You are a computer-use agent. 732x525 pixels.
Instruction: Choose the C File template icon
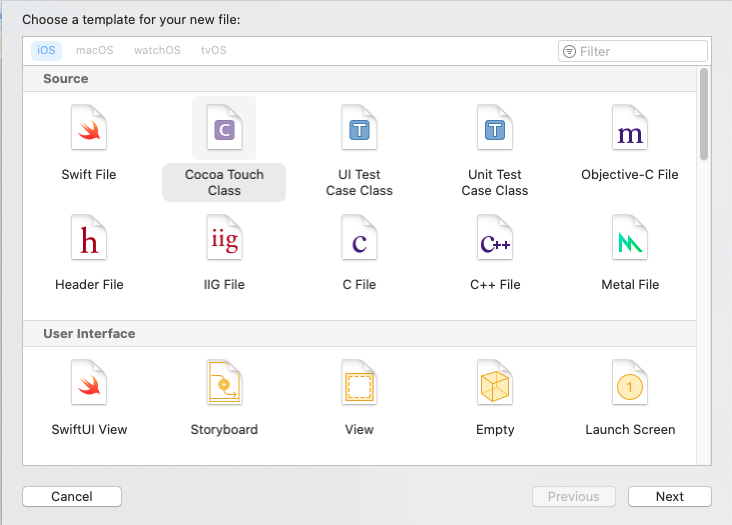(x=359, y=238)
